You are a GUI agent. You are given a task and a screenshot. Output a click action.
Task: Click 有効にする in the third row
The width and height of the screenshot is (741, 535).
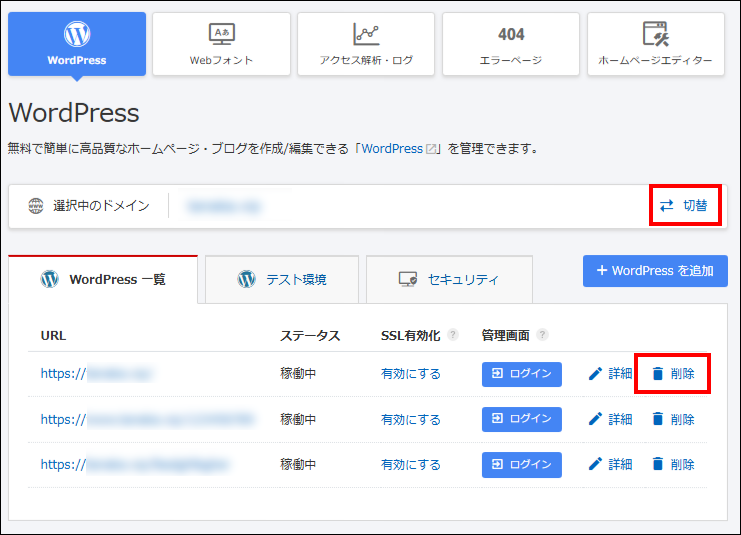tap(411, 465)
